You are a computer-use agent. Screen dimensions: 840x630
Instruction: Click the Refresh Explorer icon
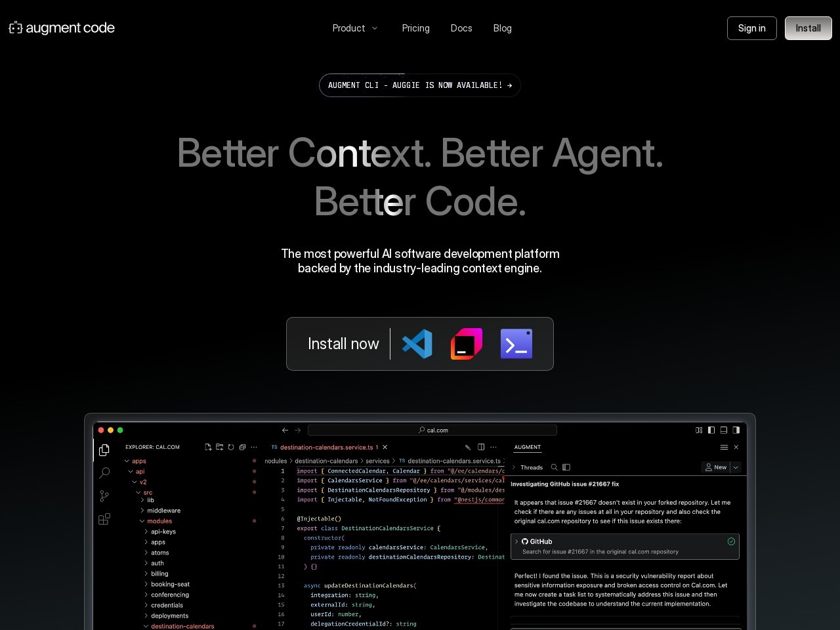(x=231, y=447)
